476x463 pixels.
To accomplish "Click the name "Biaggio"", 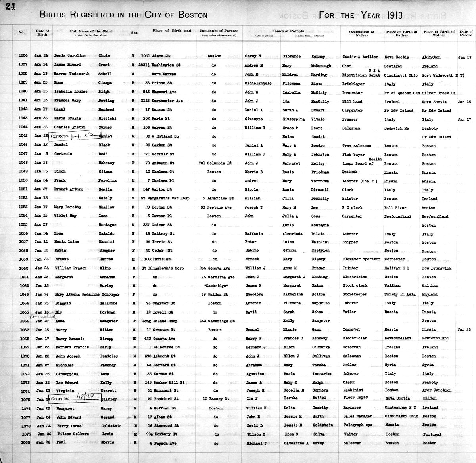I will 62,303.
